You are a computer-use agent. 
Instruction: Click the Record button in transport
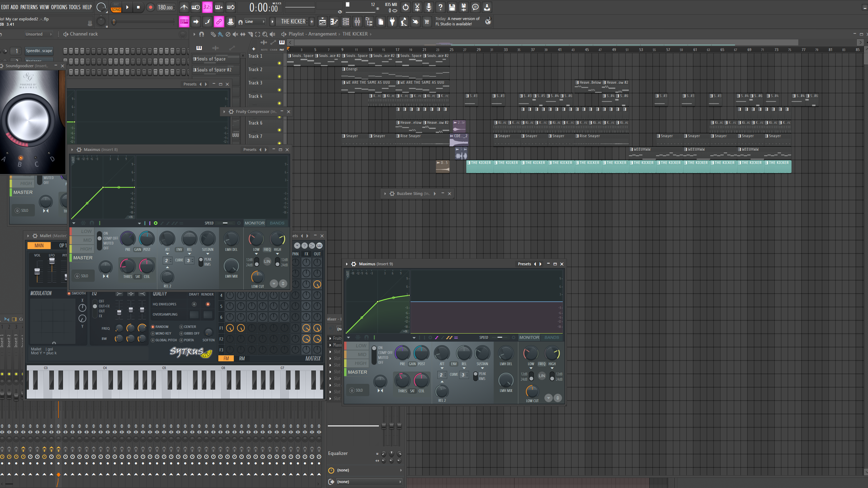tap(150, 7)
